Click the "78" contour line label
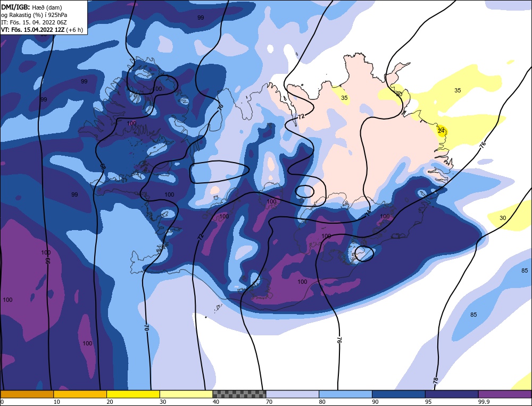532x406 pixels. (436, 380)
